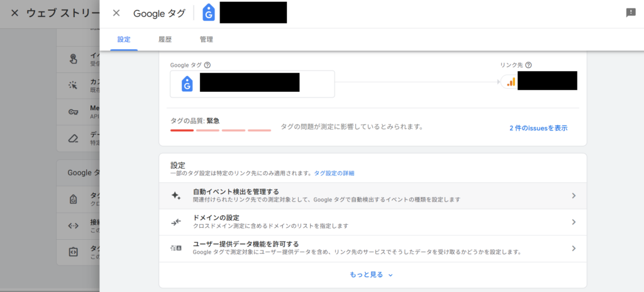Expand chevron of 自動イベント検出を管理する
Screen dimensions: 644x292
pos(574,196)
